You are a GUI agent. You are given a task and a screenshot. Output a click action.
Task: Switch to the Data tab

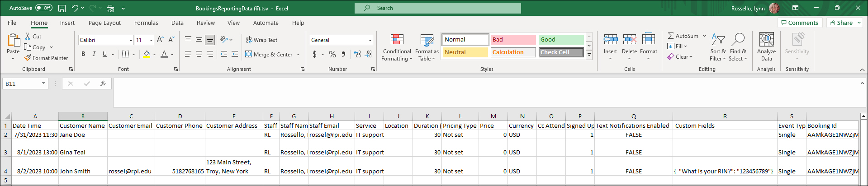pos(177,23)
